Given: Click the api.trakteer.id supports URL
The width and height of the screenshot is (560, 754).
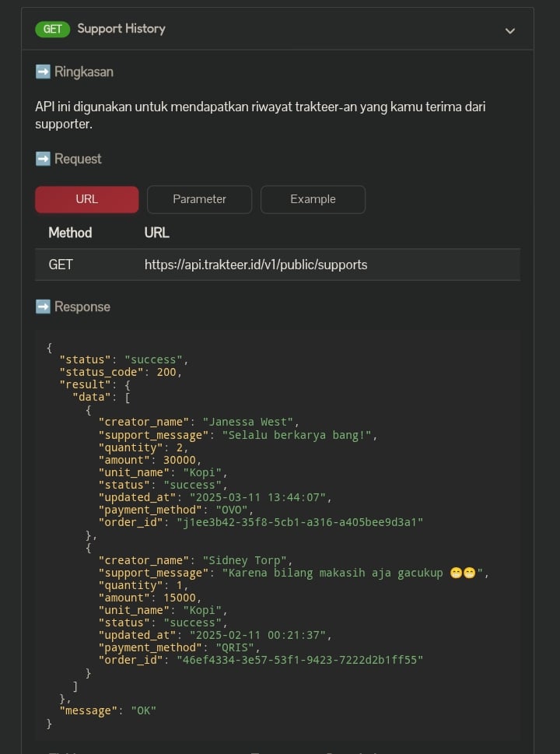Looking at the screenshot, I should pos(256,265).
